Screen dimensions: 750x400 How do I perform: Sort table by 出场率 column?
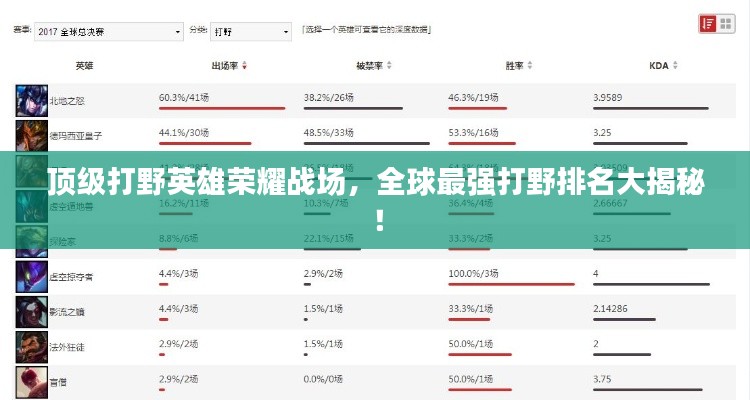(x=229, y=66)
